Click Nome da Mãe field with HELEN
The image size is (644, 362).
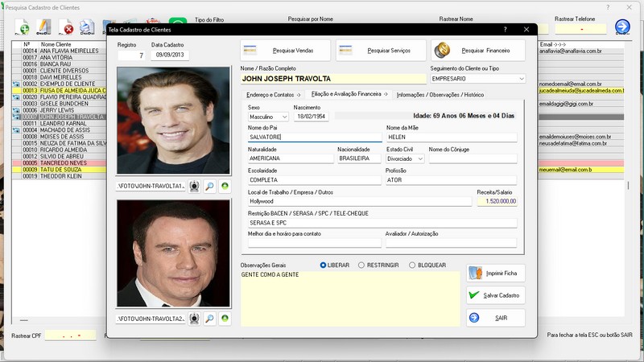coord(452,137)
